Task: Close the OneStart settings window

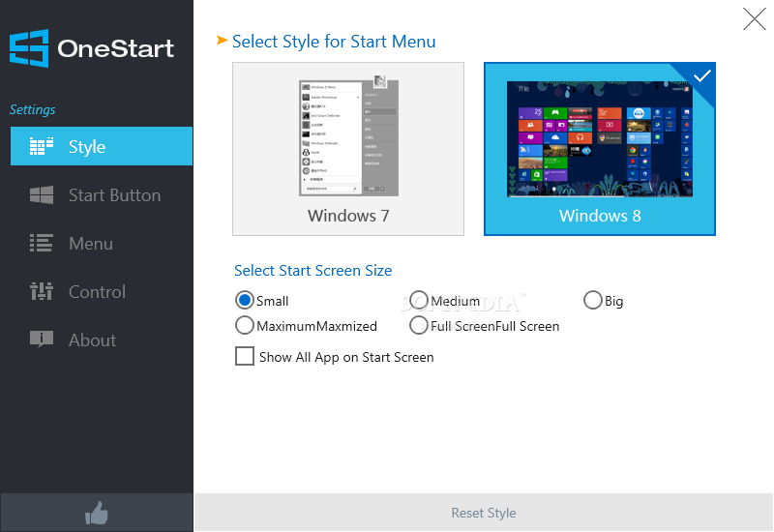Action: (755, 18)
